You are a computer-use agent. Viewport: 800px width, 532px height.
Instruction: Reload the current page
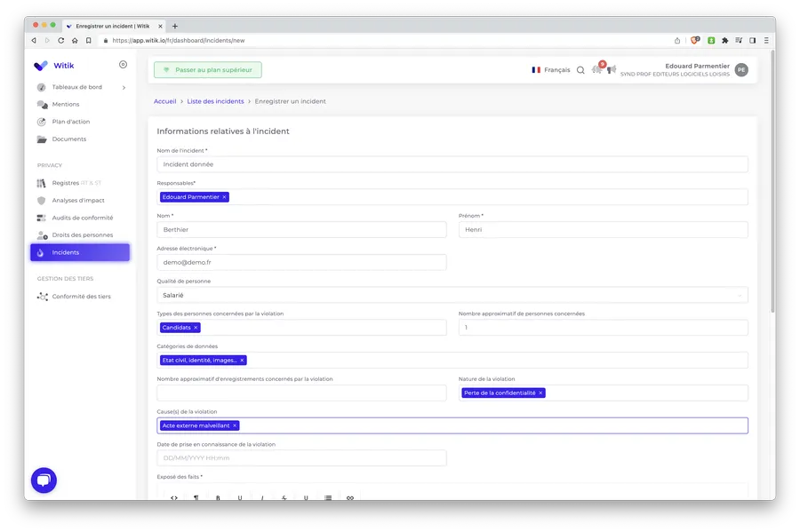(60, 40)
